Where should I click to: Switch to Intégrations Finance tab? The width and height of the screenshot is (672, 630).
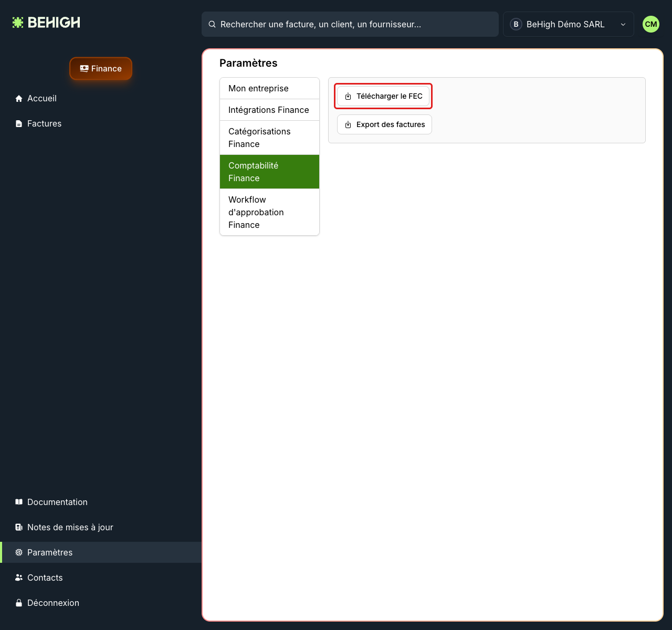point(269,110)
